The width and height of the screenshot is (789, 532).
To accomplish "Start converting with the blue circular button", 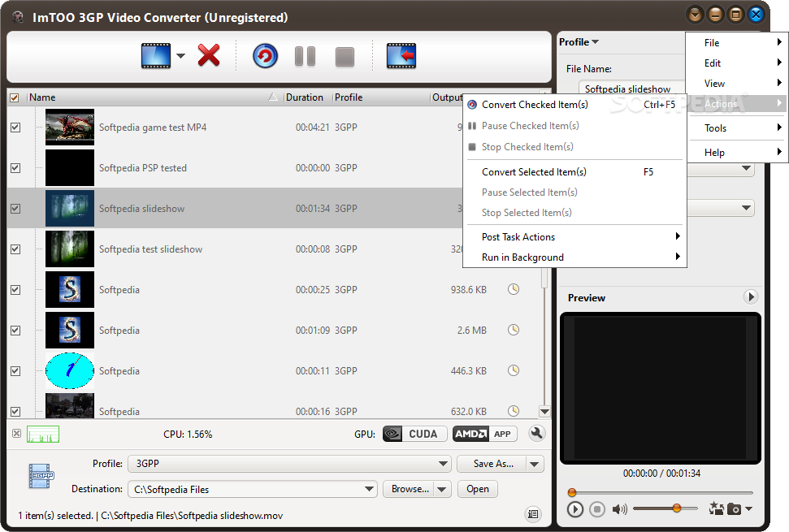I will [x=265, y=56].
